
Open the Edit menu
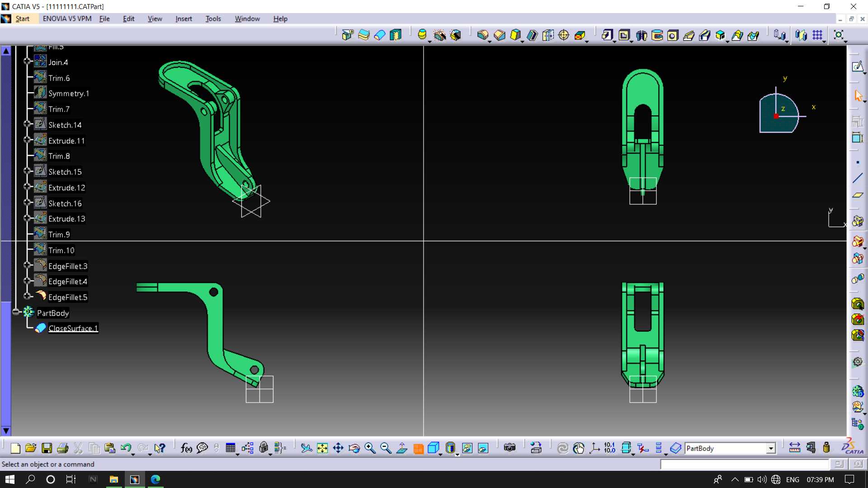[x=128, y=19]
